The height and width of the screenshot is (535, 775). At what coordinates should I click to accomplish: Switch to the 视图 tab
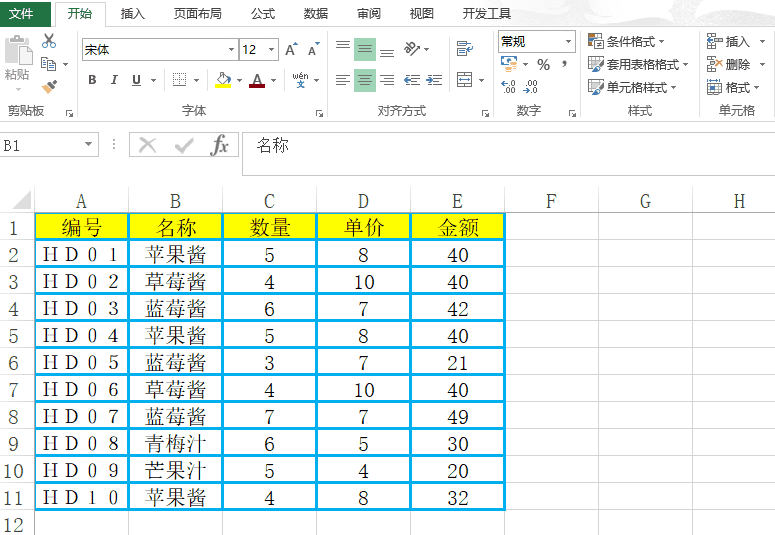(x=422, y=13)
